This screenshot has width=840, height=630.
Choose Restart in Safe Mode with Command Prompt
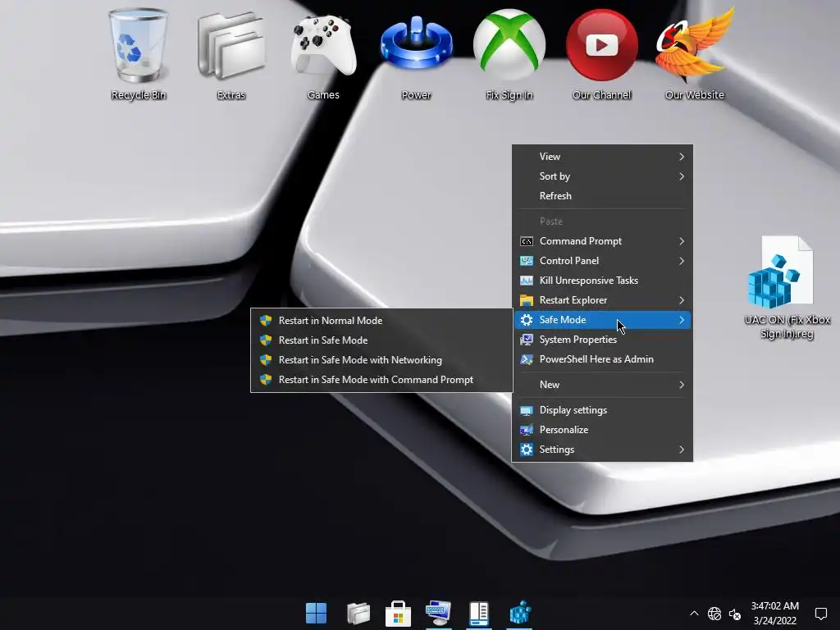pos(381,380)
